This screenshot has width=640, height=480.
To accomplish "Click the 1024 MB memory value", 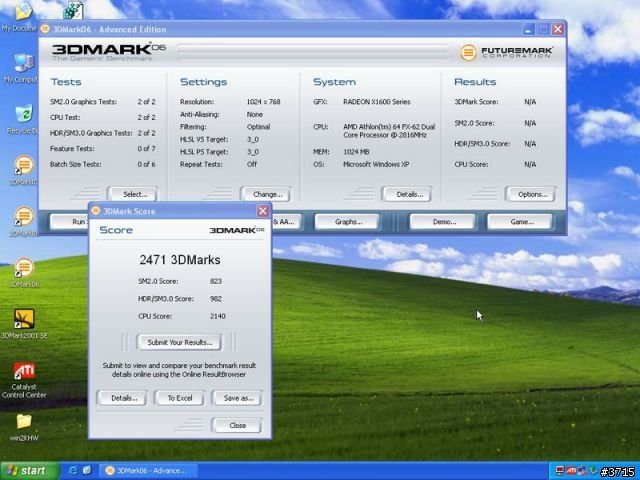I will tap(356, 152).
